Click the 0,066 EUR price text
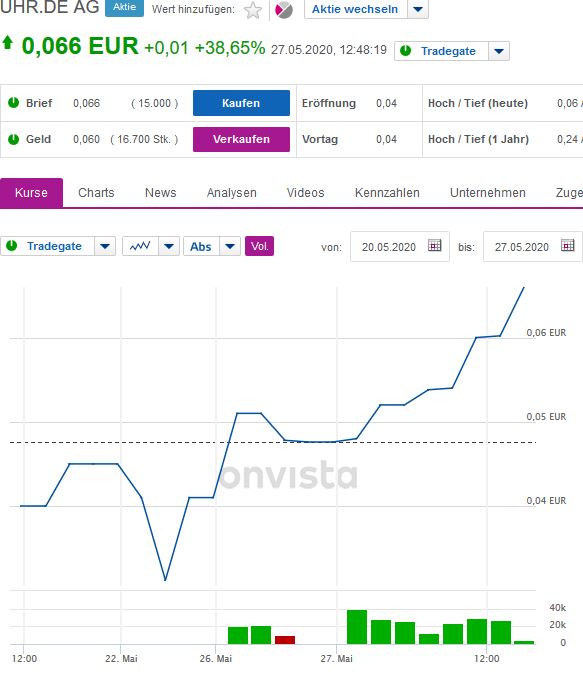583x676 pixels. click(x=80, y=46)
